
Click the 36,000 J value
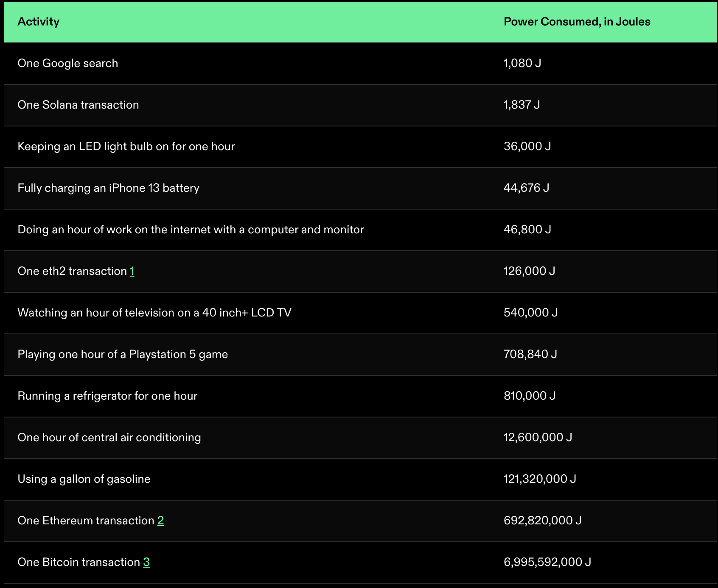tap(527, 146)
